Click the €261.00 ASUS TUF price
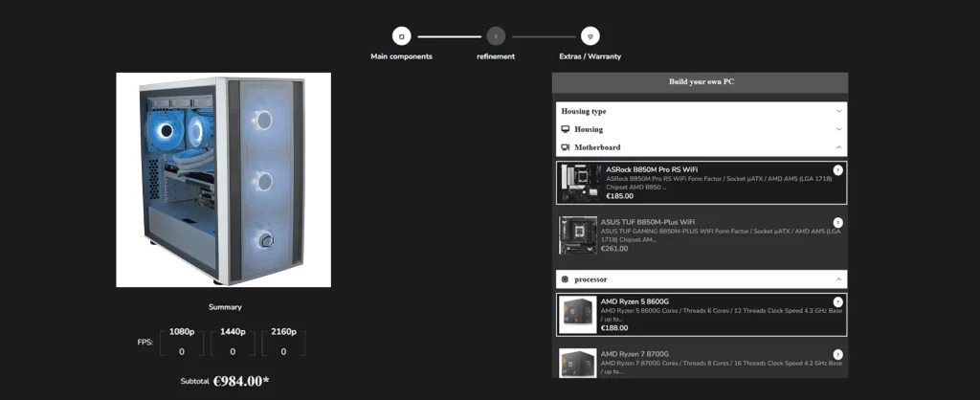Screen dimensions: 980x400 [x=614, y=248]
